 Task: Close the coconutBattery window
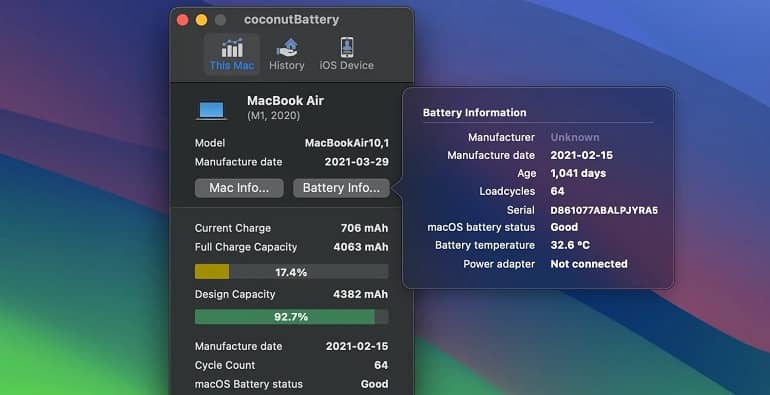pyautogui.click(x=183, y=20)
